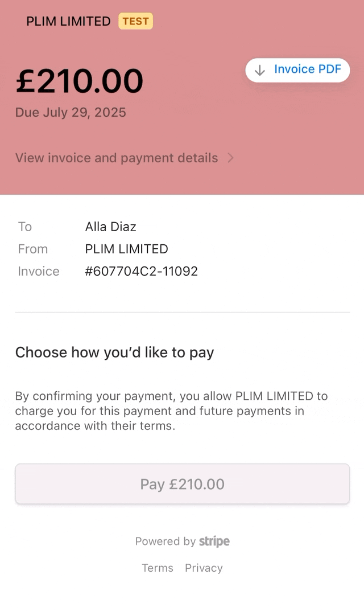Click the To label
364x611 pixels.
point(25,227)
